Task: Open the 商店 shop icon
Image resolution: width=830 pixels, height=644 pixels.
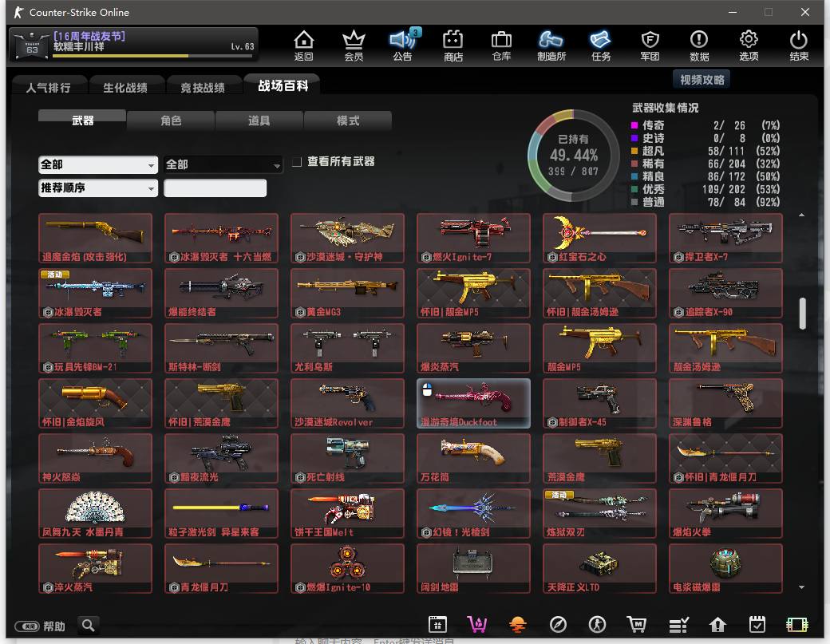Action: pos(453,45)
